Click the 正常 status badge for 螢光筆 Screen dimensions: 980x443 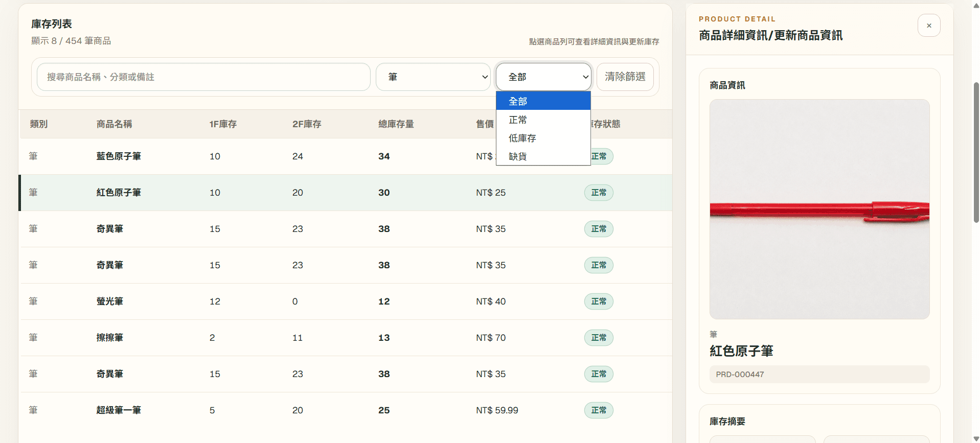[x=599, y=301]
